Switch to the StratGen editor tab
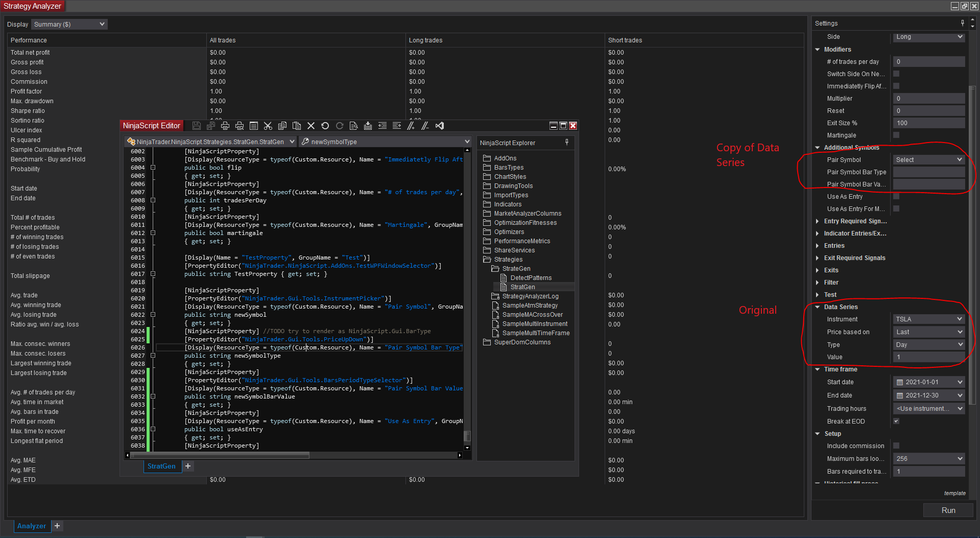980x538 pixels. (x=161, y=466)
